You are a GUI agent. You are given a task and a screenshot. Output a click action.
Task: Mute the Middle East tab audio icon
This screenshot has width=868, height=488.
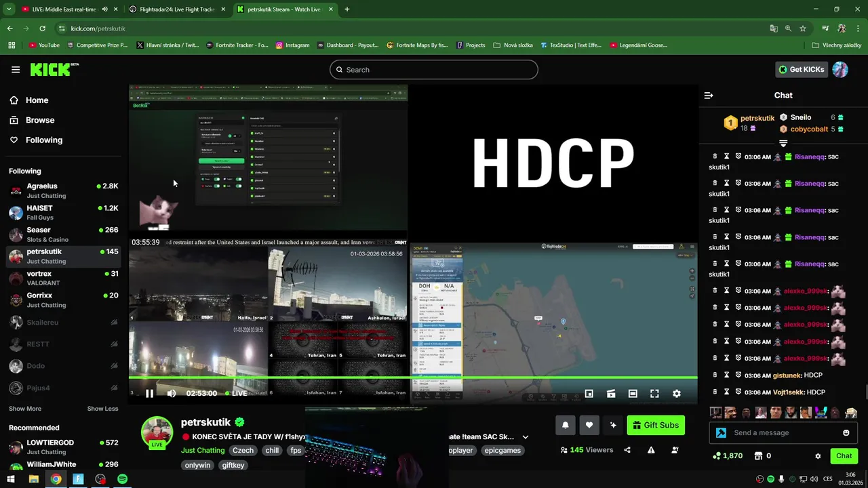click(104, 9)
